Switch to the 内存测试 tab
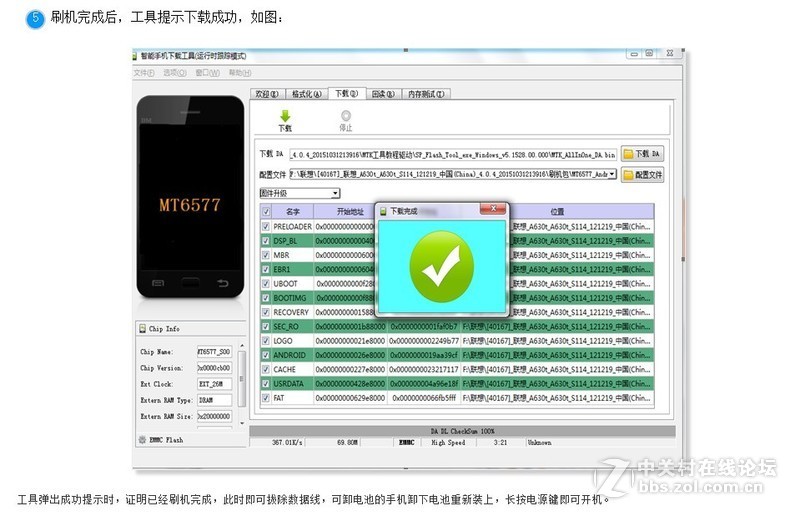Viewport: 800px width, 521px height. [426, 94]
